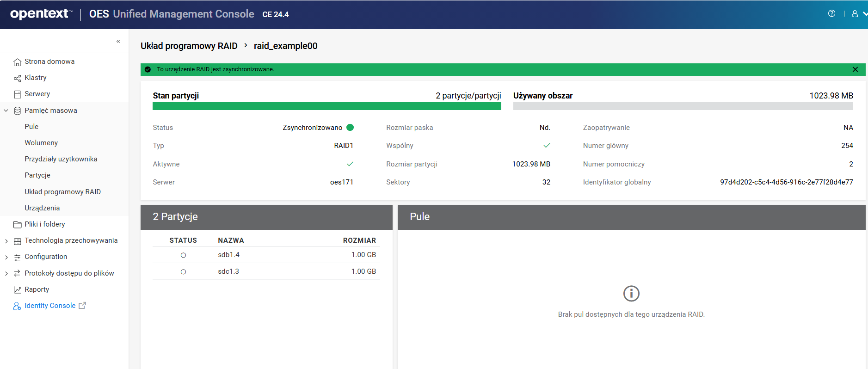Click the Strona domowa home icon
This screenshot has height=369, width=868.
pyautogui.click(x=17, y=62)
